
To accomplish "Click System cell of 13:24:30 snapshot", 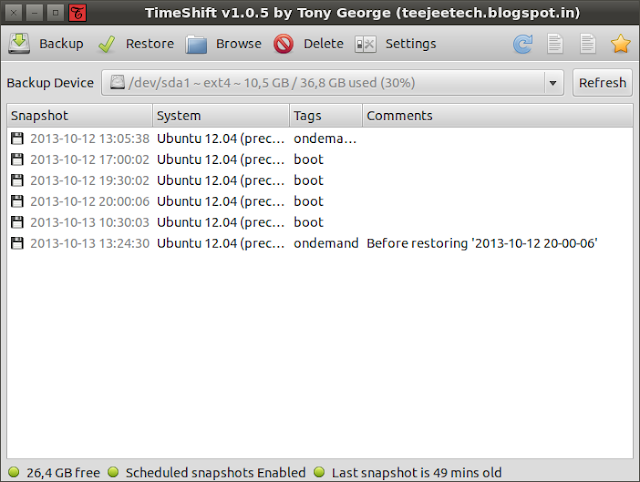I will (x=221, y=243).
